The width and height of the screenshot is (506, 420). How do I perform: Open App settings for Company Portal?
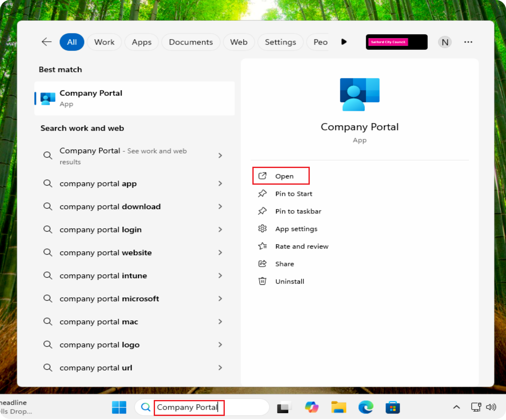(296, 229)
